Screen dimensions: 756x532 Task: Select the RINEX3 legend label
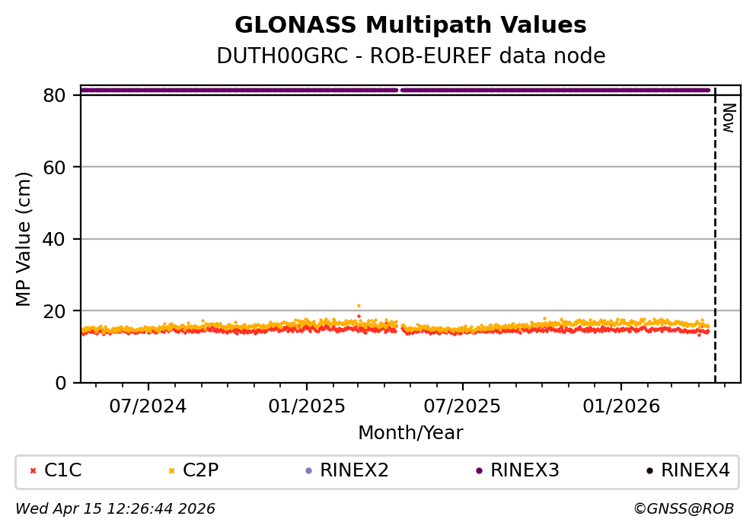(x=525, y=471)
